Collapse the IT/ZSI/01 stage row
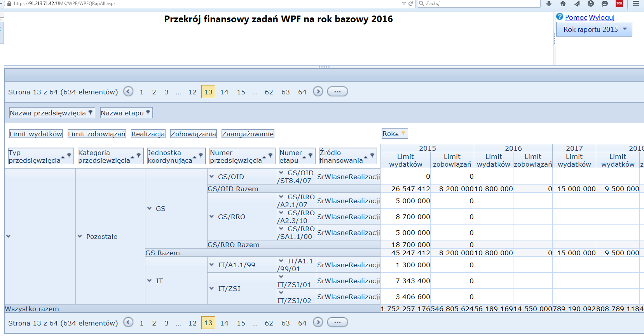 coord(281,277)
